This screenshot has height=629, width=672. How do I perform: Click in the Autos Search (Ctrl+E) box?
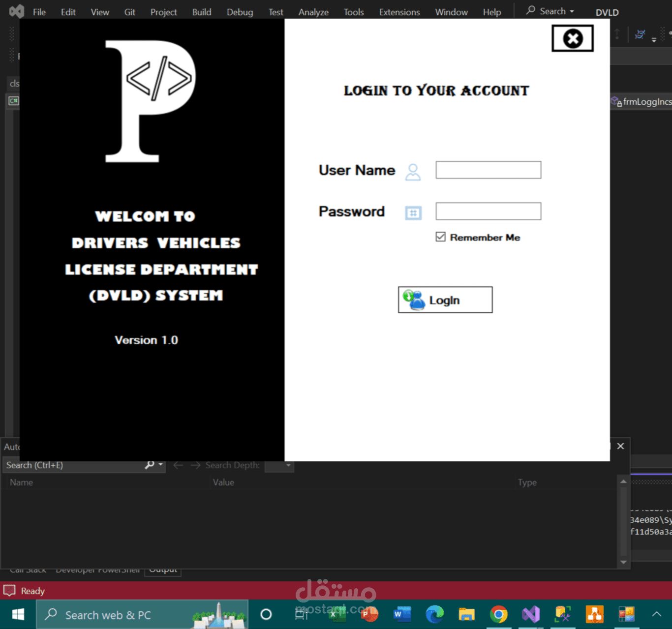click(74, 465)
